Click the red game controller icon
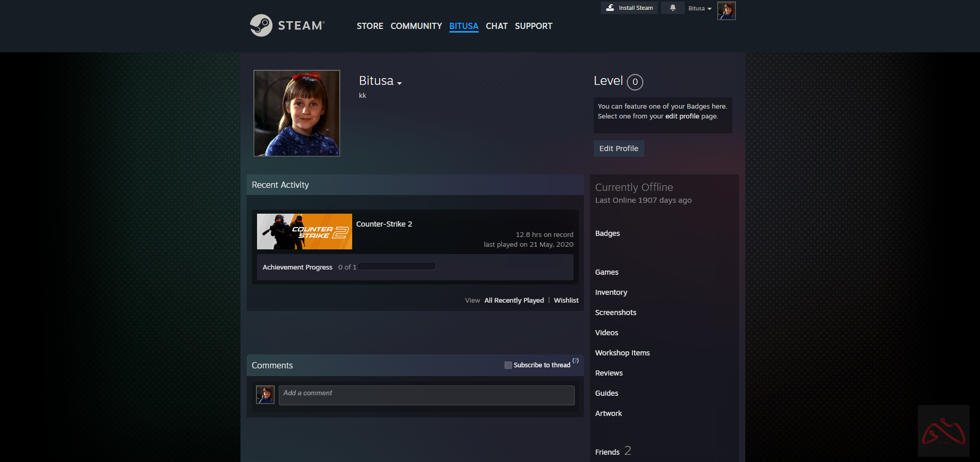The width and height of the screenshot is (980, 462). [x=943, y=431]
